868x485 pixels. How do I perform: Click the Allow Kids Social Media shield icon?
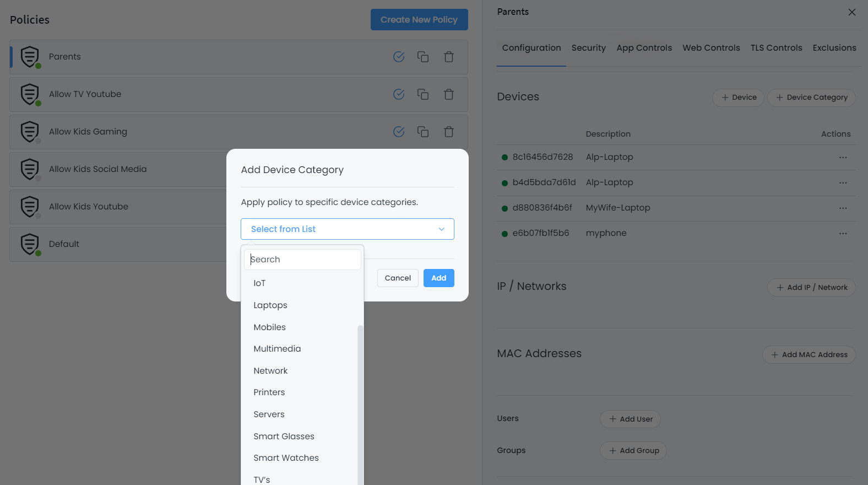pyautogui.click(x=30, y=169)
